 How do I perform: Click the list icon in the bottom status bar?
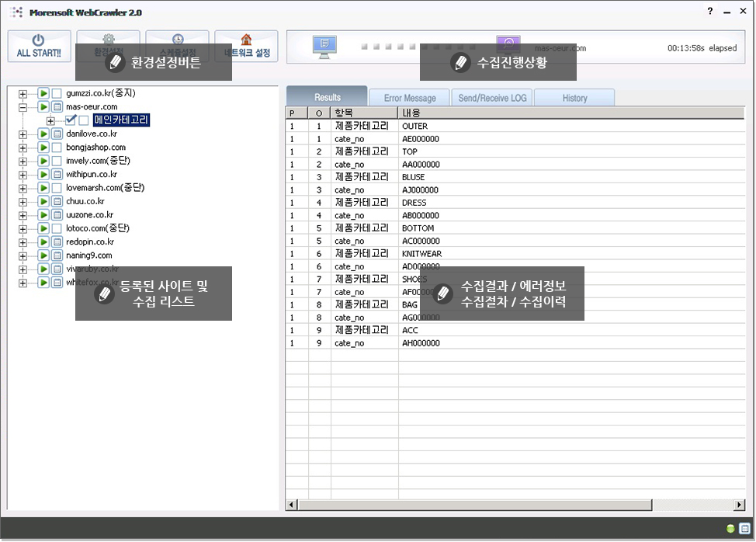tap(745, 529)
